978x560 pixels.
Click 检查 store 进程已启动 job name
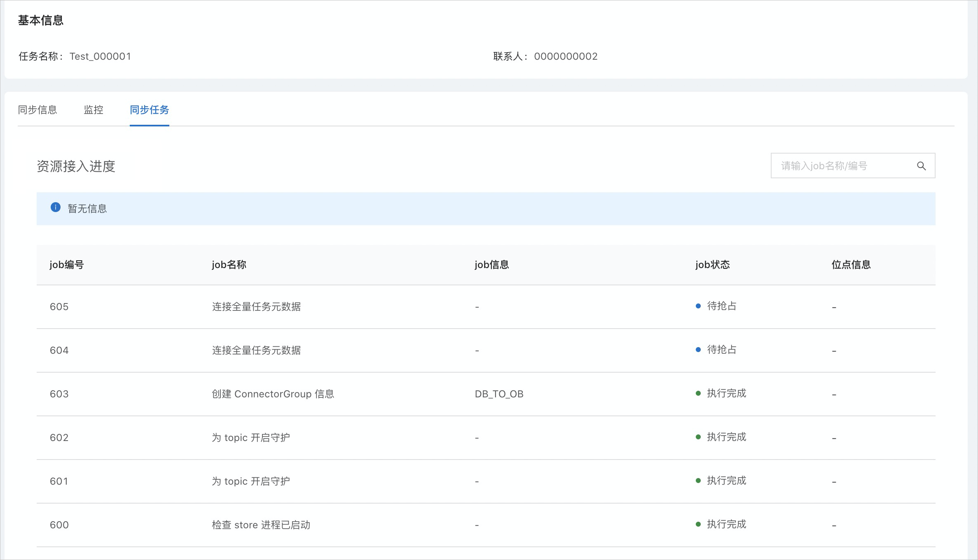coord(261,525)
